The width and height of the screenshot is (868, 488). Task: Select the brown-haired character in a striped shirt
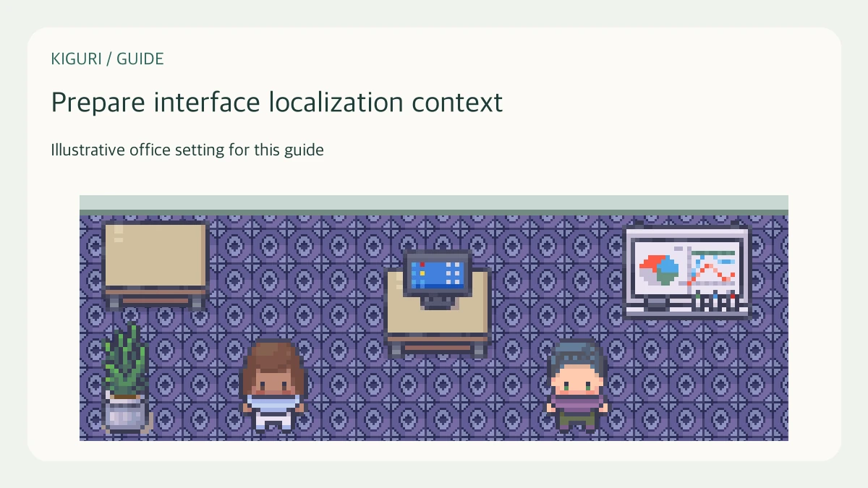pos(273,385)
